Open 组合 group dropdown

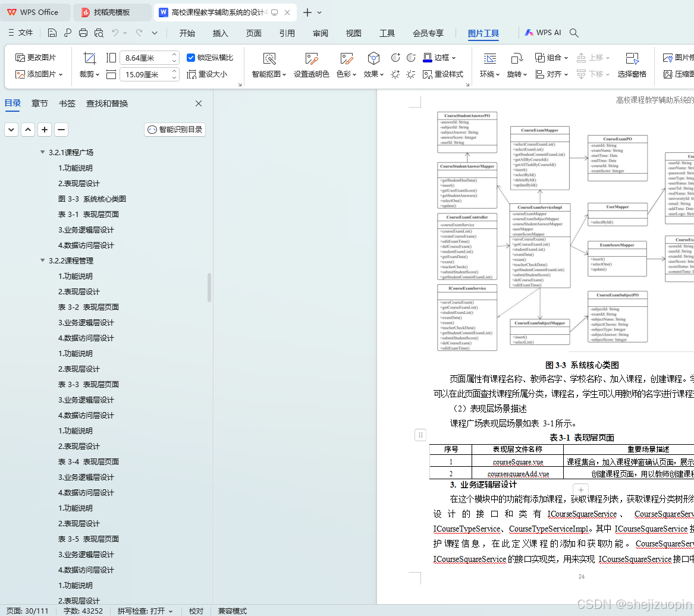[x=551, y=58]
